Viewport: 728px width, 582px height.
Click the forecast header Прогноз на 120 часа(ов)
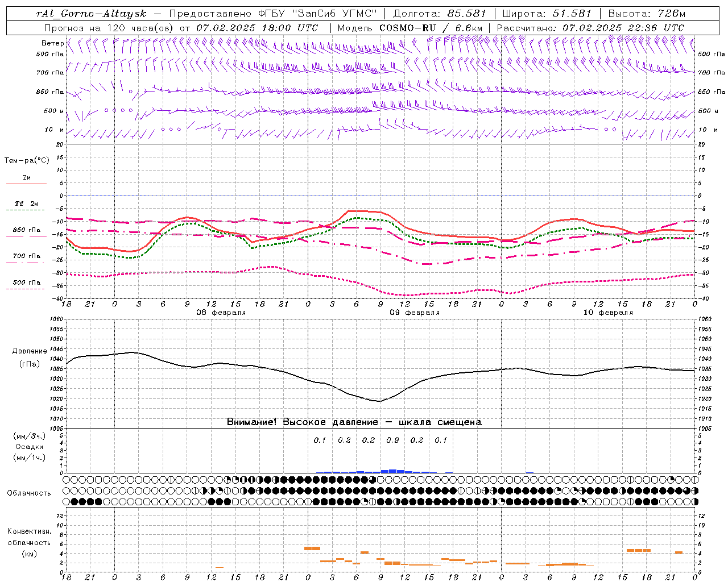click(109, 28)
